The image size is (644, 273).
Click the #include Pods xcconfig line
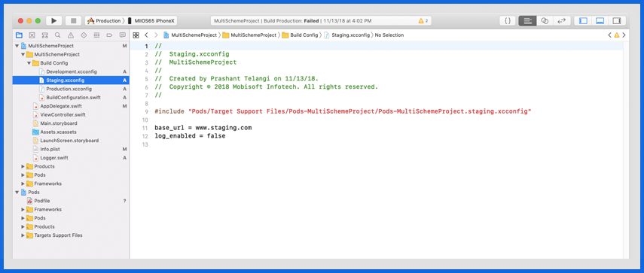[x=343, y=111]
